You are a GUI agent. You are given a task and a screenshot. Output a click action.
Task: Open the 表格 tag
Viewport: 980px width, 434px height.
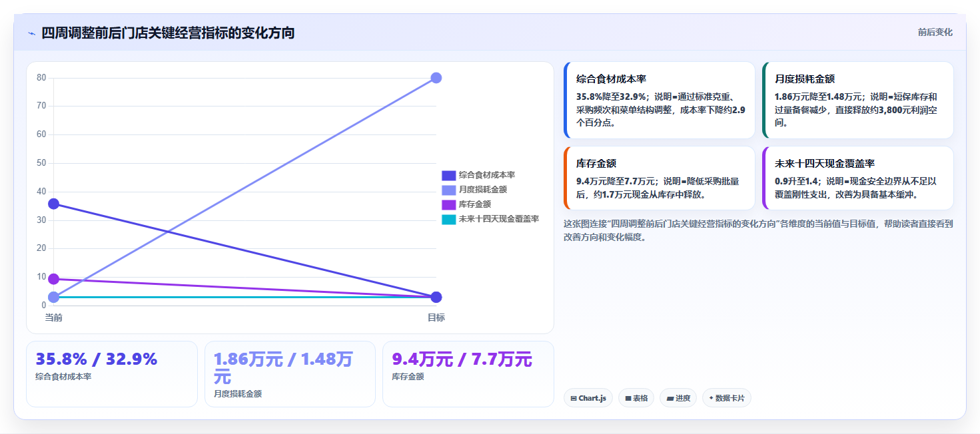[636, 398]
